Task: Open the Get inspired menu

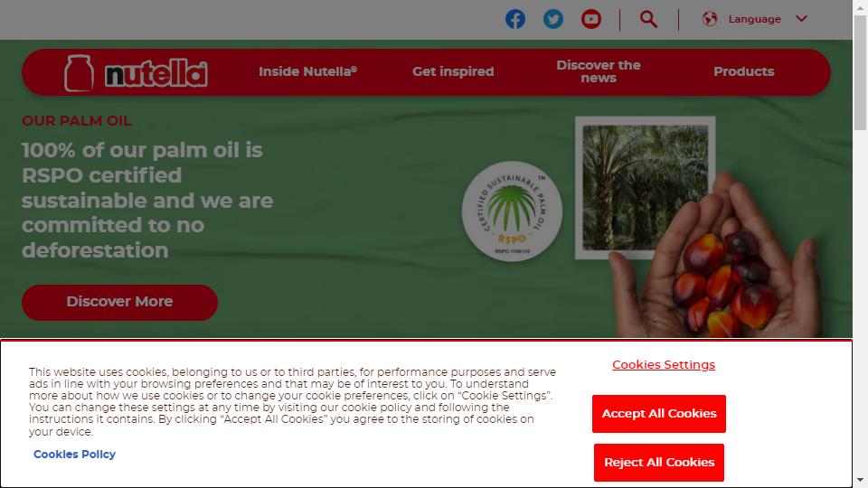Action: pyautogui.click(x=453, y=71)
